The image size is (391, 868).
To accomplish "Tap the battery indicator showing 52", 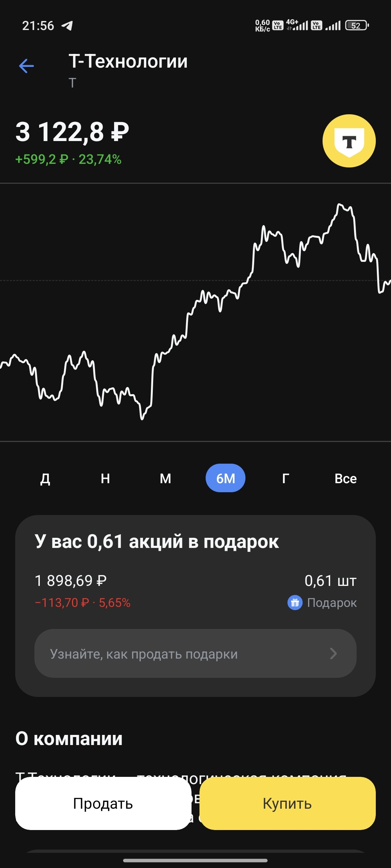I will point(357,26).
